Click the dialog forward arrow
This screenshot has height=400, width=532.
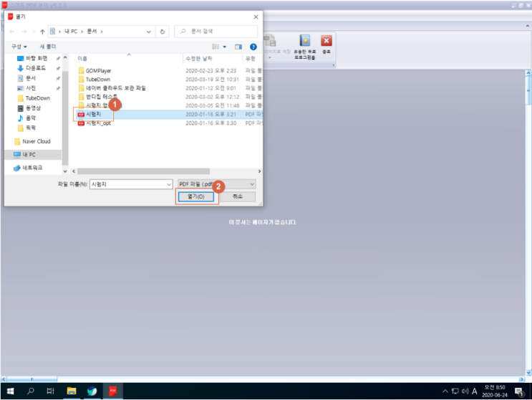[x=24, y=32]
